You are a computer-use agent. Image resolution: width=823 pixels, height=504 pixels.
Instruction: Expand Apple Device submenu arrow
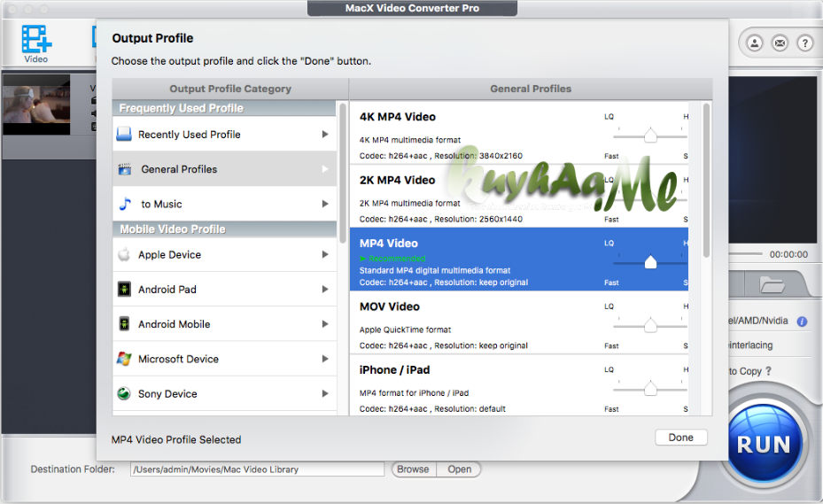[x=325, y=254]
